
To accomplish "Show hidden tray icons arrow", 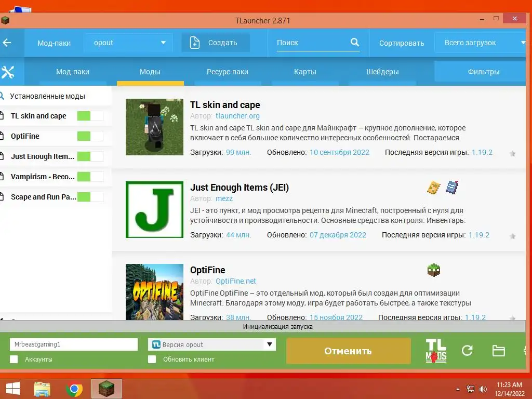I will [458, 389].
